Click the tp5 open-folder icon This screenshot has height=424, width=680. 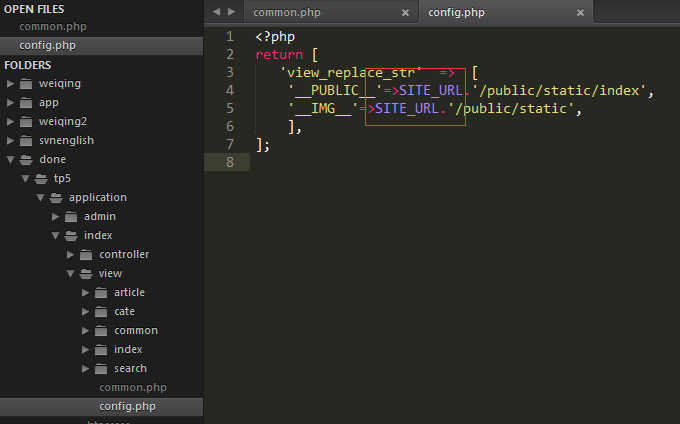pyautogui.click(x=41, y=179)
